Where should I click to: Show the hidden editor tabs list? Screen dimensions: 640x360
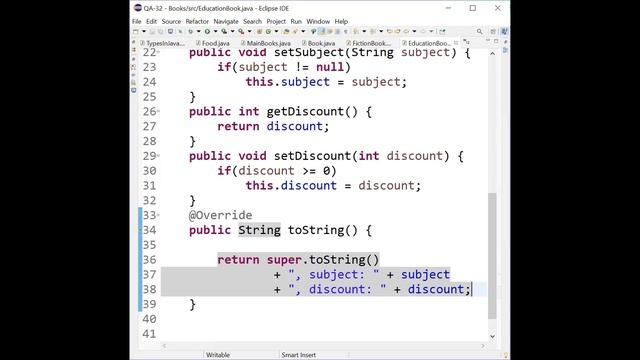(466, 42)
